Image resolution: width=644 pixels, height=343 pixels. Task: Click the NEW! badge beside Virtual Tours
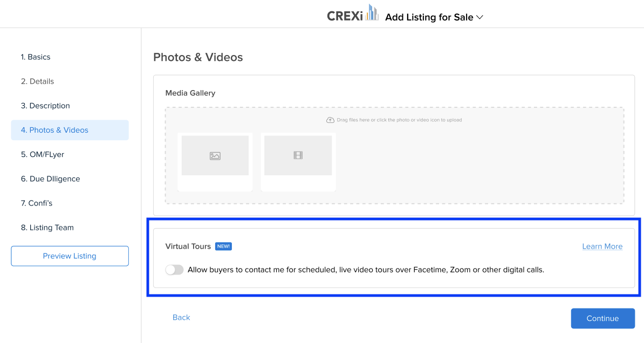coord(223,246)
